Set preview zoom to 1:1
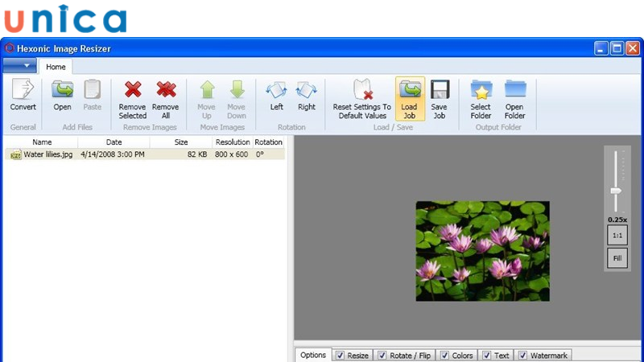The height and width of the screenshot is (362, 644). [617, 236]
